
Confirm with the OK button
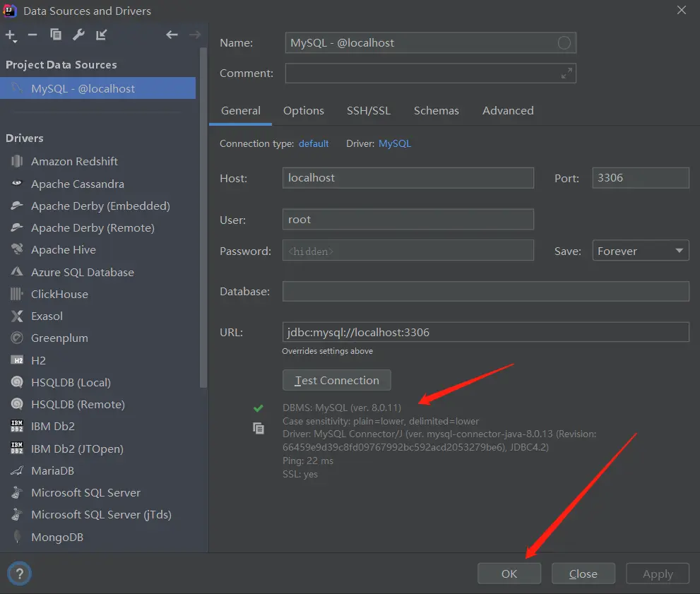point(509,574)
